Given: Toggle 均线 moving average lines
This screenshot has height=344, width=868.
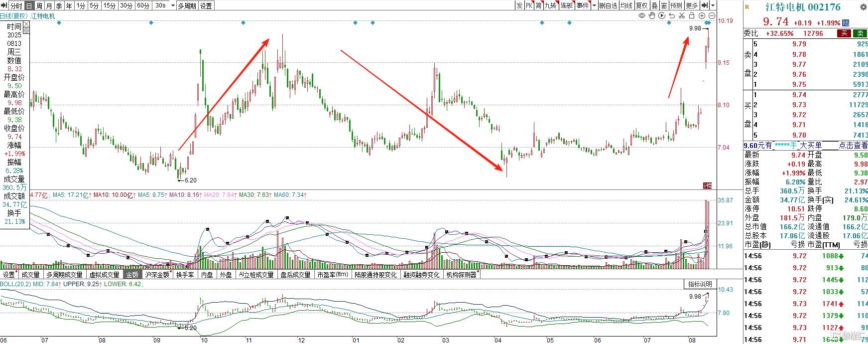Looking at the screenshot, I should click(x=626, y=5).
